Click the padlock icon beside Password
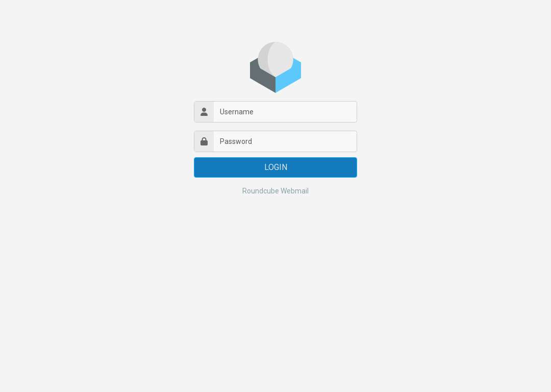Screen dimensions: 551x392 [x=204, y=141]
